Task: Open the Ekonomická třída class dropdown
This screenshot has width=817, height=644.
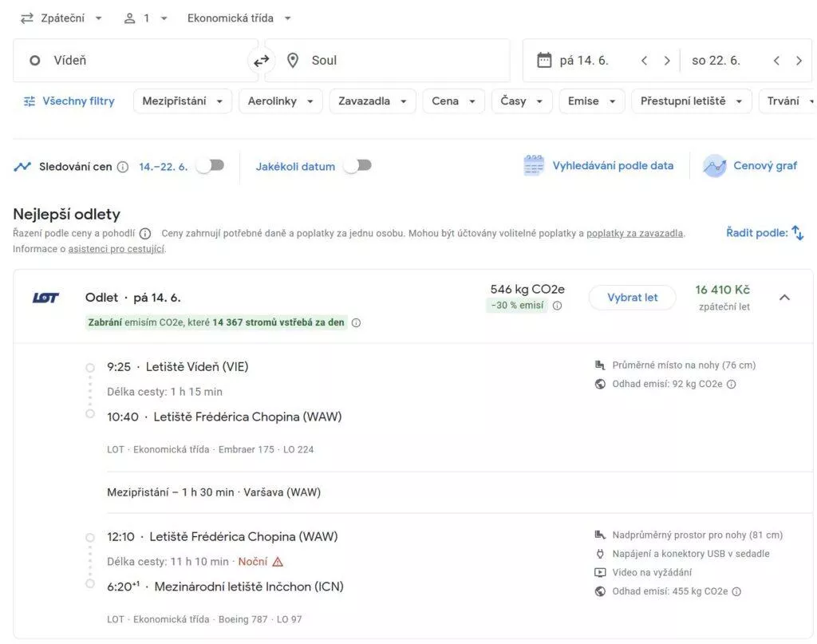Action: point(239,18)
